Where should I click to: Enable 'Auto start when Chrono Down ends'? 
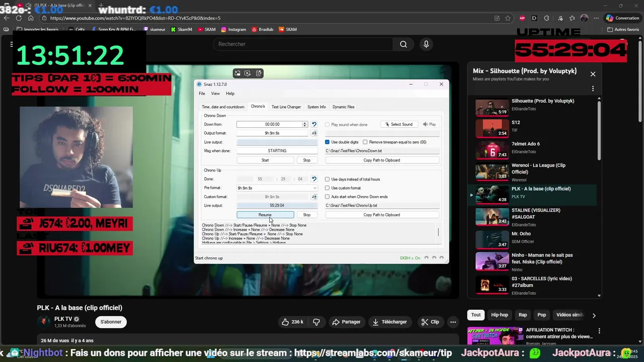click(327, 197)
